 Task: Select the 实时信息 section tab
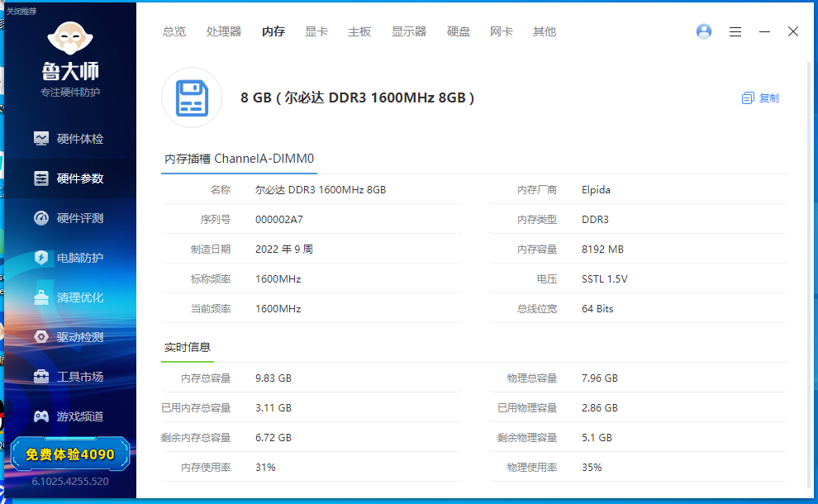(188, 348)
